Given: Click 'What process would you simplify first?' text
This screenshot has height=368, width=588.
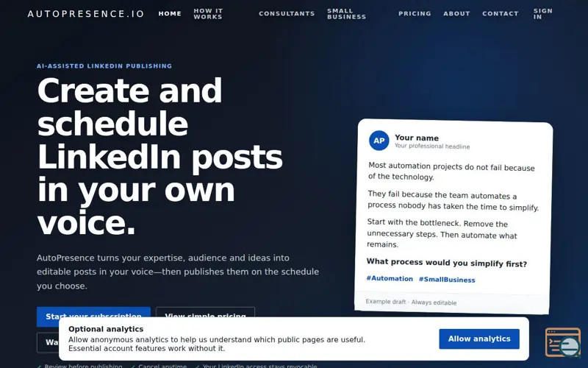Looking at the screenshot, I should pos(447,263).
